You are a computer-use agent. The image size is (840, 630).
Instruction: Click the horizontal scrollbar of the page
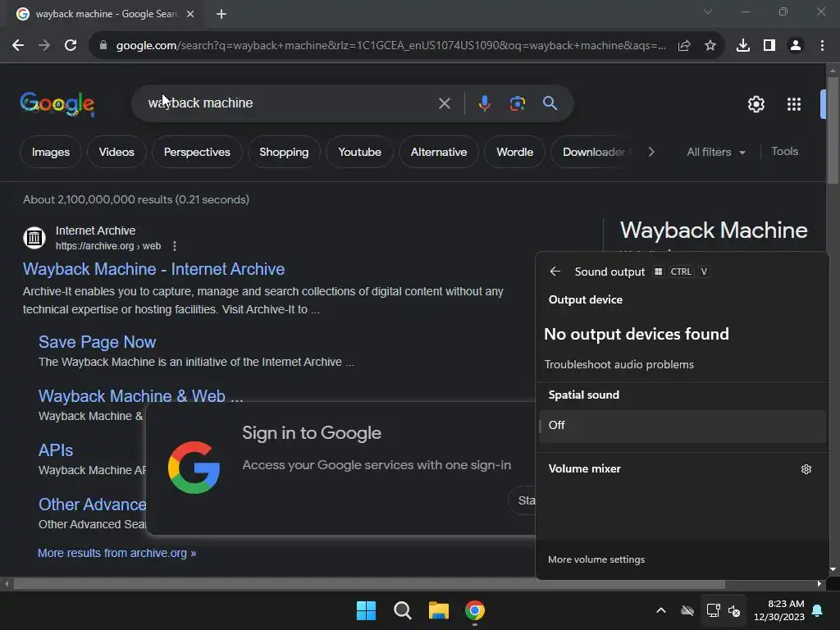tap(368, 584)
